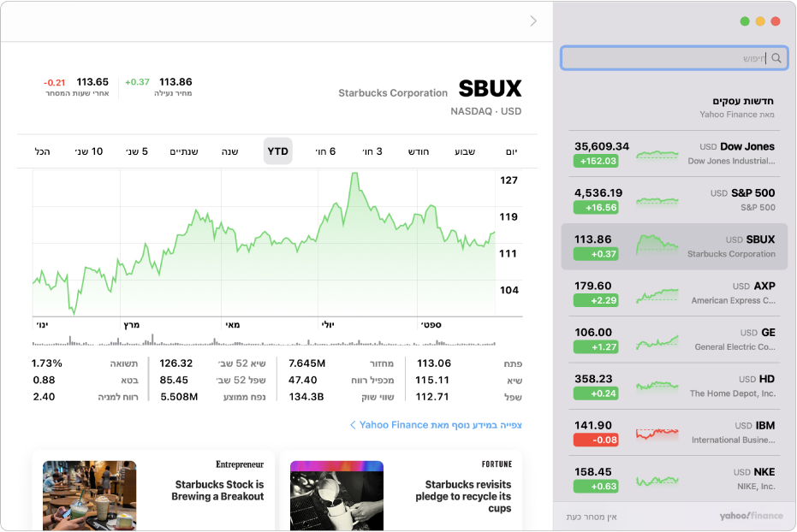This screenshot has height=532, width=797.
Task: Toggle the red IBM -0.08 change badge
Action: point(596,440)
